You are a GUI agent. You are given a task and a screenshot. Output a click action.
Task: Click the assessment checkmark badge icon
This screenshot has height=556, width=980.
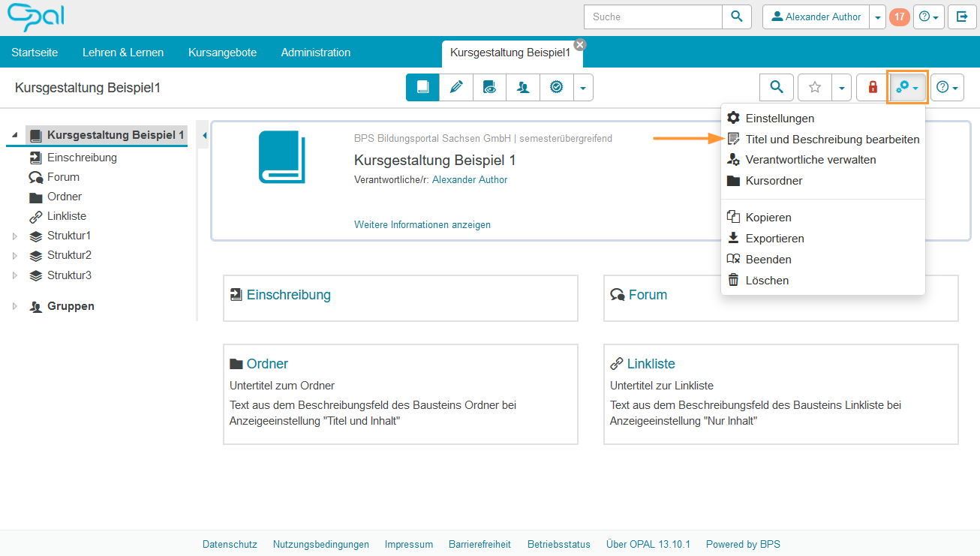click(556, 87)
